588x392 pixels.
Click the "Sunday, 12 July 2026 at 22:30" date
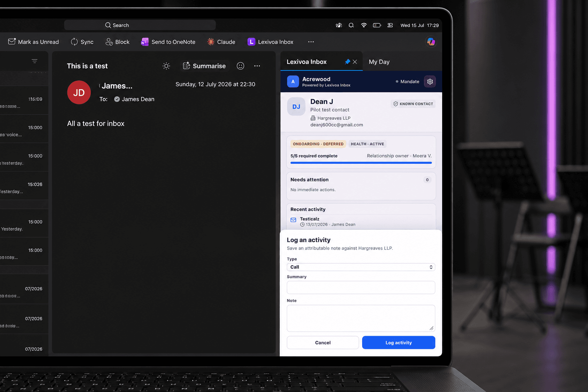[215, 84]
